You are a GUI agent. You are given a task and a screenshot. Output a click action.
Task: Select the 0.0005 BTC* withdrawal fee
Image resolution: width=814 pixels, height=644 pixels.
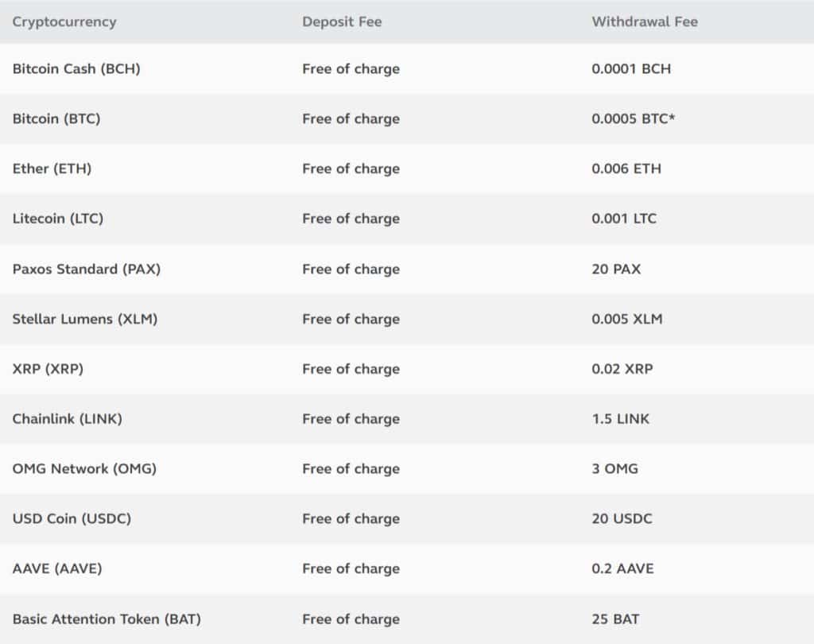coord(634,118)
